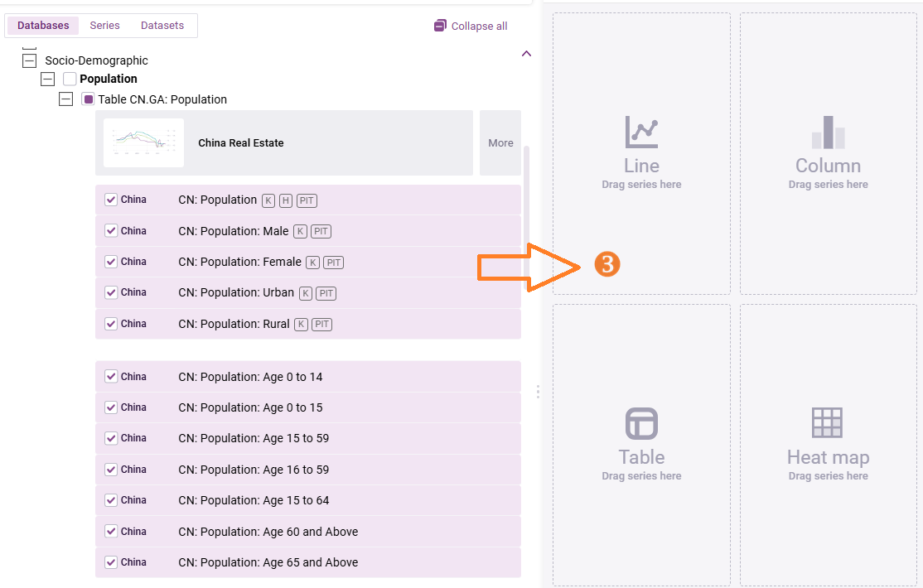Collapse the Population tree node
Viewport: 923px width, 588px height.
click(48, 79)
